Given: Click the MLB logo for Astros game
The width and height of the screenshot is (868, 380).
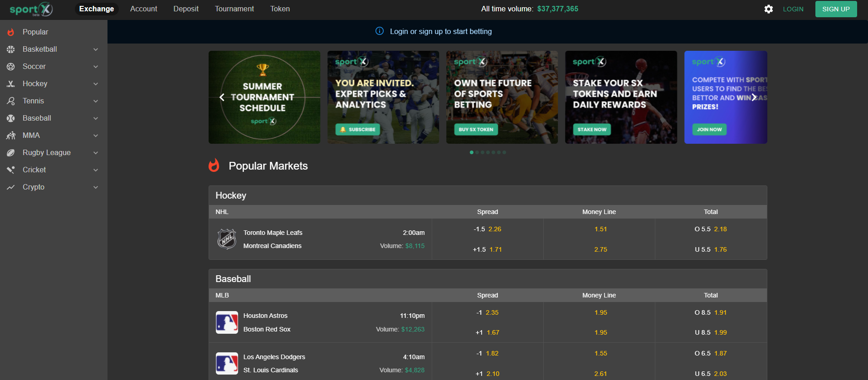Looking at the screenshot, I should (x=227, y=322).
